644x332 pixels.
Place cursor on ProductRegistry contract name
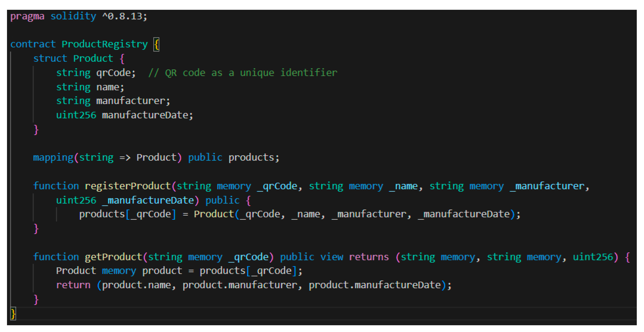105,44
